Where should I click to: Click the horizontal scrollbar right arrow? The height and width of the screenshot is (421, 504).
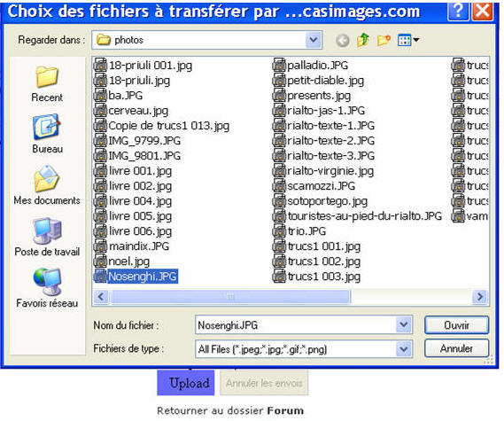[480, 296]
